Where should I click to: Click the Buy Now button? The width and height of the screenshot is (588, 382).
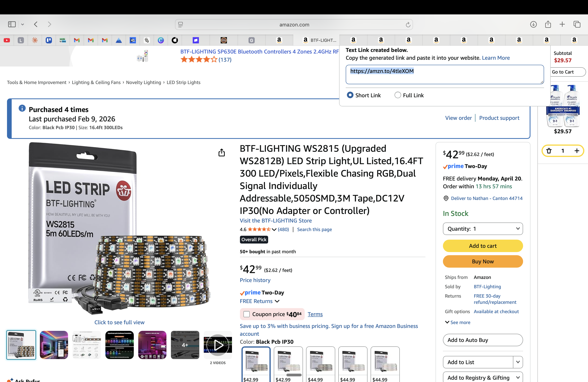pos(483,261)
